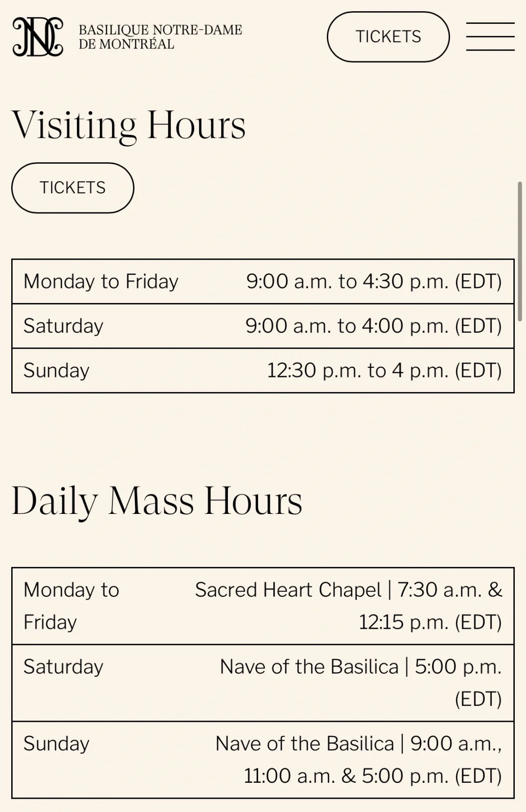
Task: Click the Sunday 9:00 a.m. mass times text
Action: pos(359,760)
